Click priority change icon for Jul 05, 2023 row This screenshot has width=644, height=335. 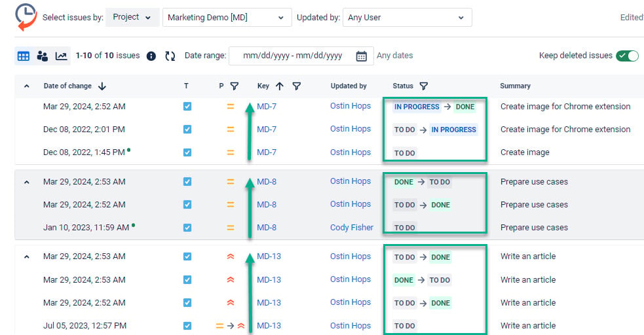tap(231, 326)
